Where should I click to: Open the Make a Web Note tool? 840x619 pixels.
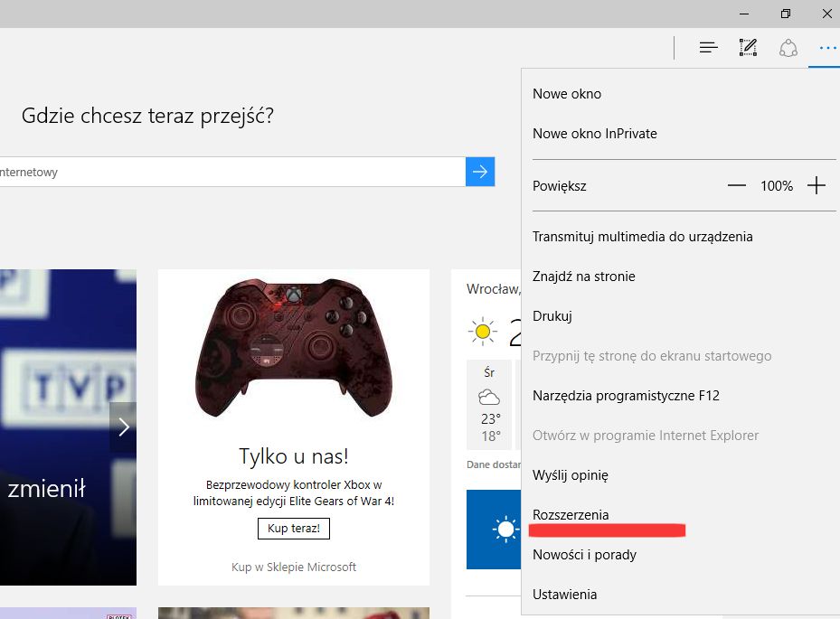click(x=748, y=48)
